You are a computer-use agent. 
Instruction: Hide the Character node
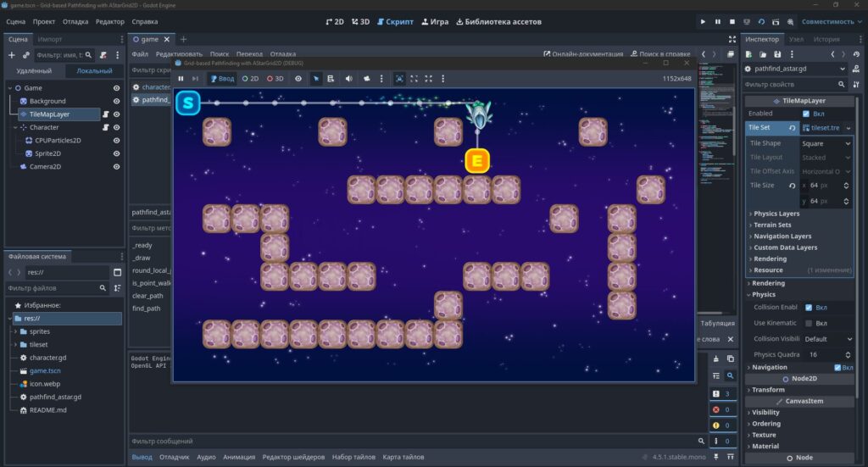coord(116,127)
